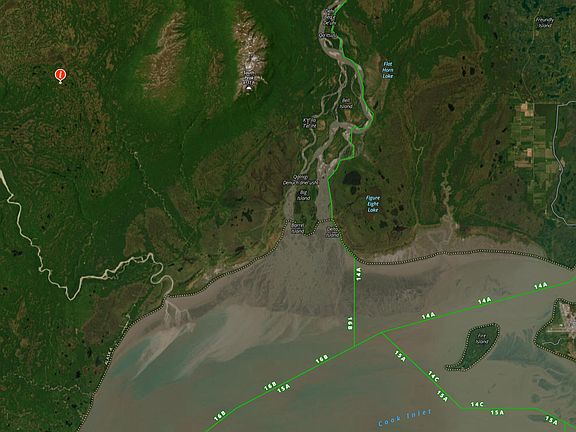Select the Delta Island label at river mouth

coord(333,232)
